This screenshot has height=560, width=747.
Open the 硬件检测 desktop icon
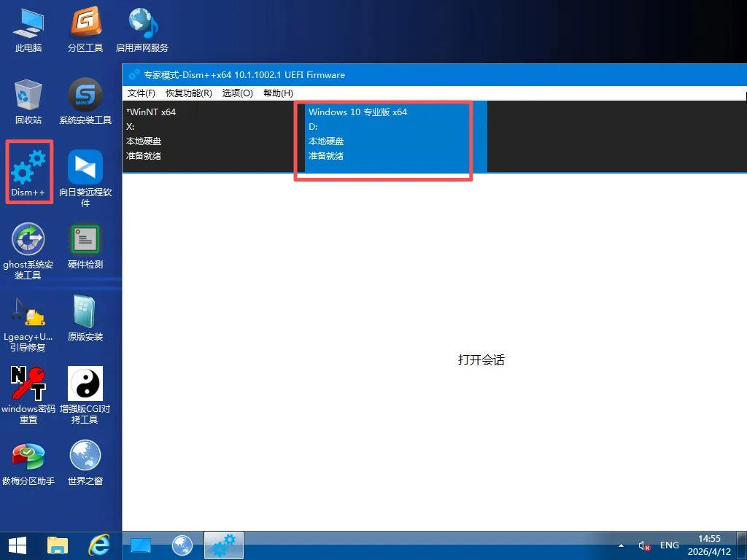pyautogui.click(x=85, y=246)
